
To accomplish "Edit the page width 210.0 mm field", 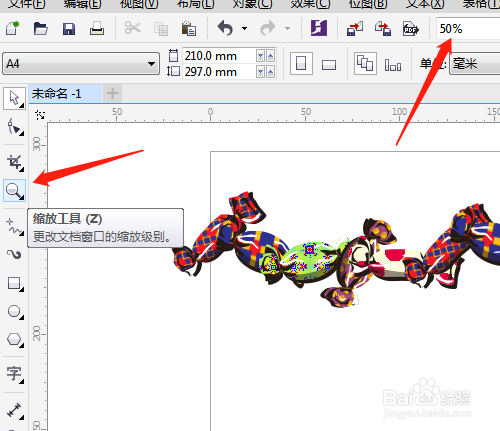I will 218,56.
